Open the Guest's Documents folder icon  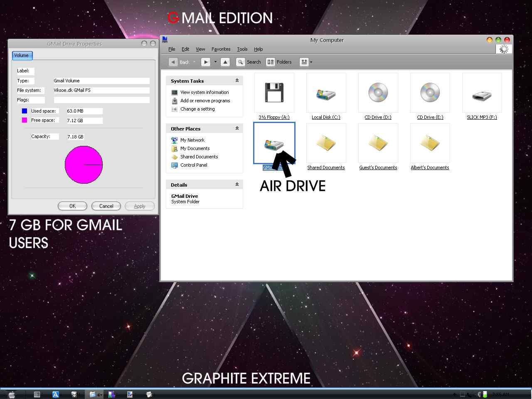378,143
